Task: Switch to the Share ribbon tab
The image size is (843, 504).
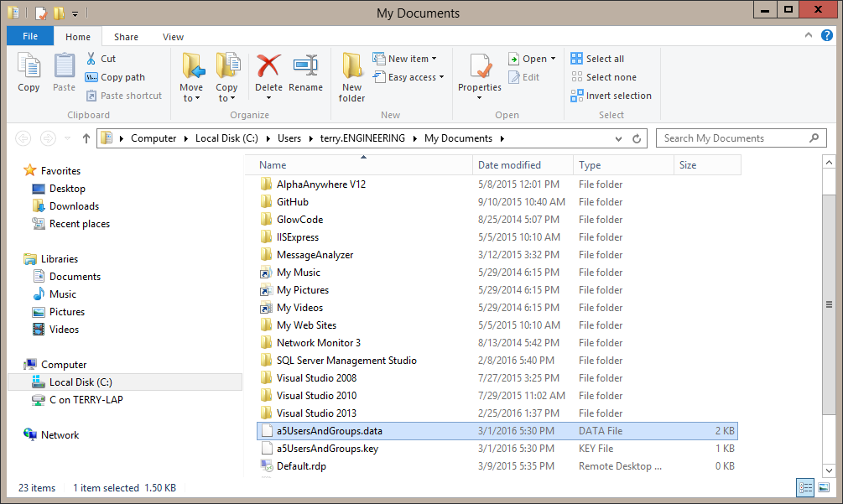Action: (x=126, y=37)
